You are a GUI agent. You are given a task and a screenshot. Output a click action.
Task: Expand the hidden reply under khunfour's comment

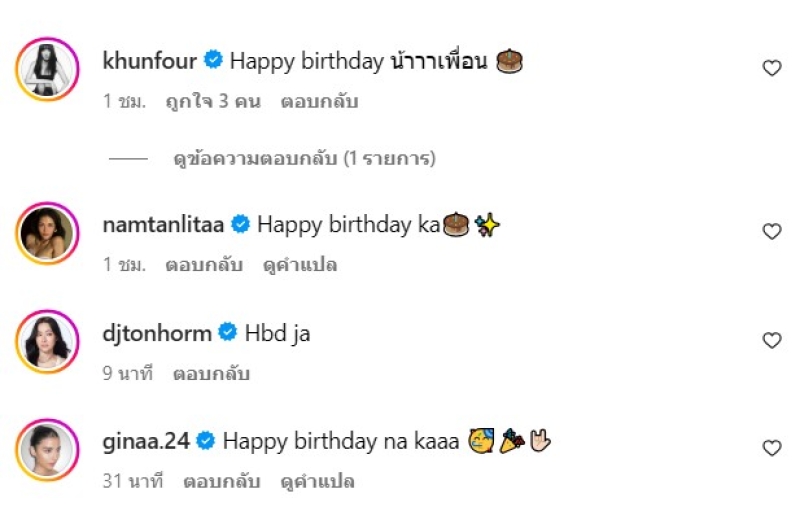point(304,159)
